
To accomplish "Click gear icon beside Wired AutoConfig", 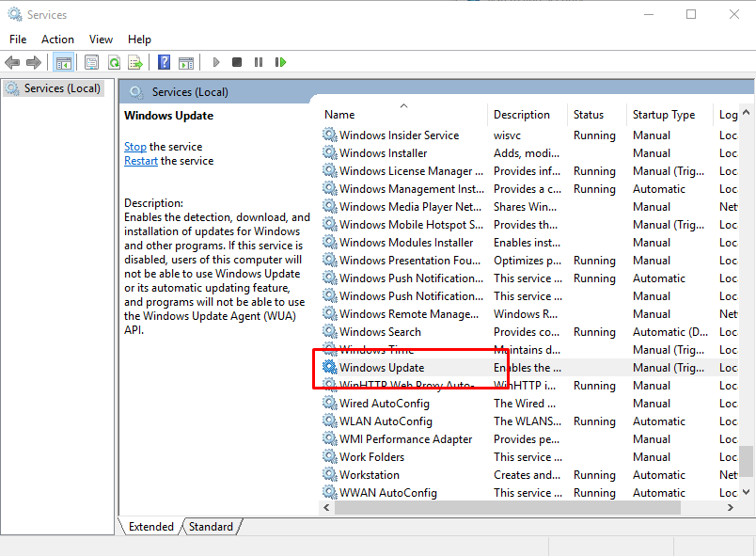I will tap(330, 404).
